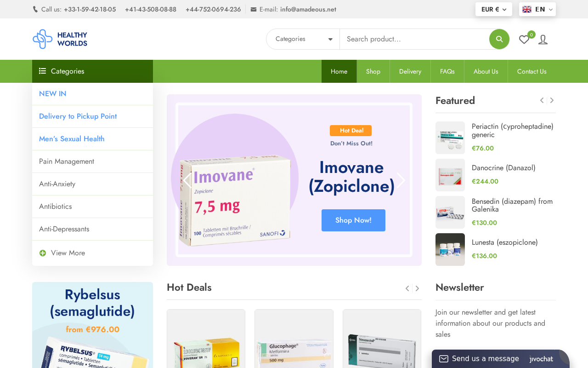Open Danocrine (Danazol) product link
Viewport: 588px width, 368px height.
click(503, 168)
